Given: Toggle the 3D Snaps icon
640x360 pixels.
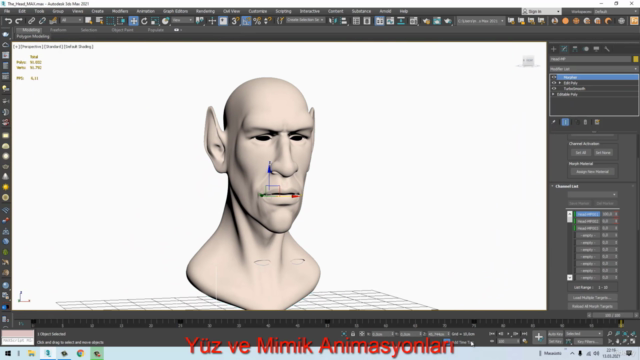Looking at the screenshot, I should click(x=235, y=21).
